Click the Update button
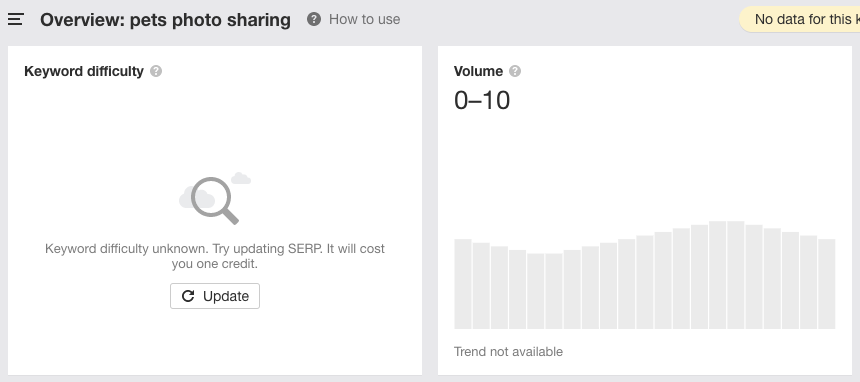The image size is (860, 382). point(215,296)
